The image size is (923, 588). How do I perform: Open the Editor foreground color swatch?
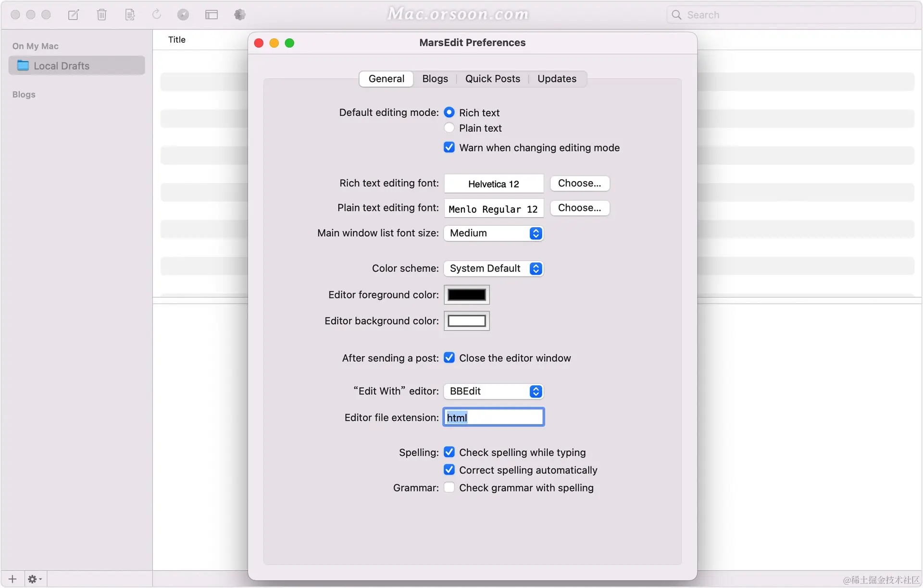click(466, 294)
